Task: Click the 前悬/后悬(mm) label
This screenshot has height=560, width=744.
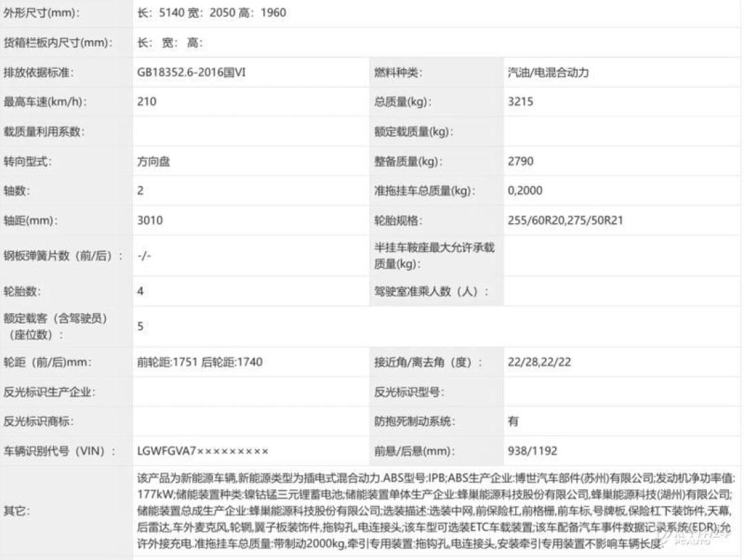Action: [x=414, y=451]
